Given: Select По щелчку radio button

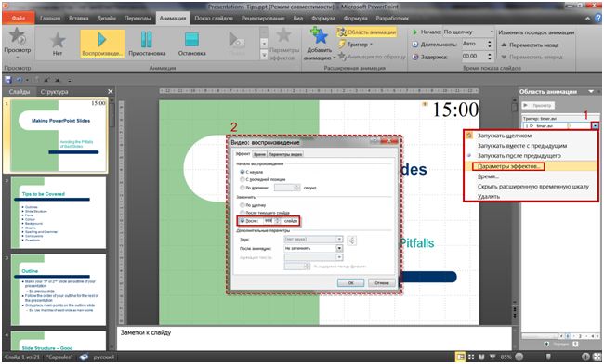Looking at the screenshot, I should tap(243, 205).
